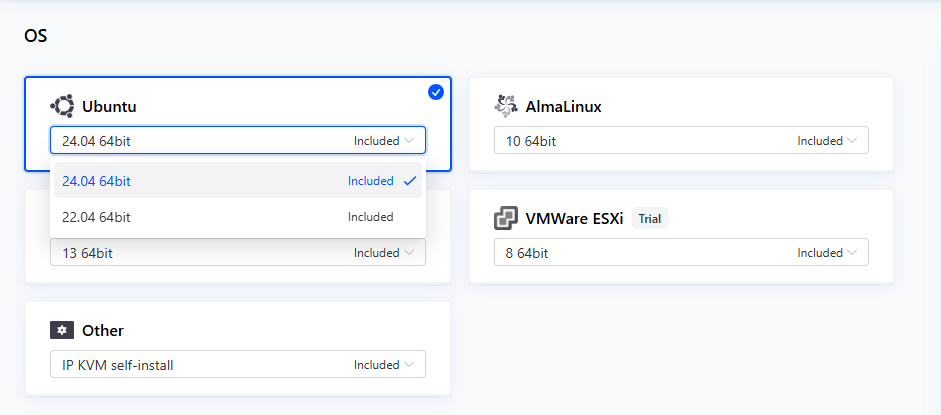Viewport: 941px width, 415px height.
Task: Select the AlmaLinux OS card title
Action: (563, 106)
